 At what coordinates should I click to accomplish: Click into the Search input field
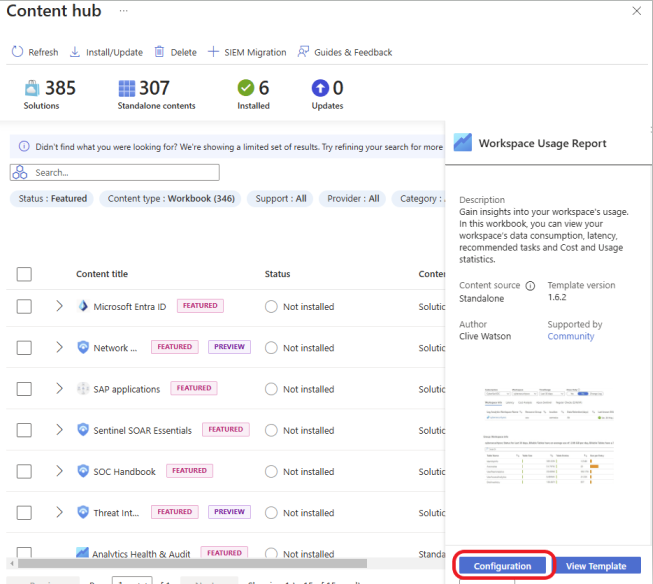(115, 172)
